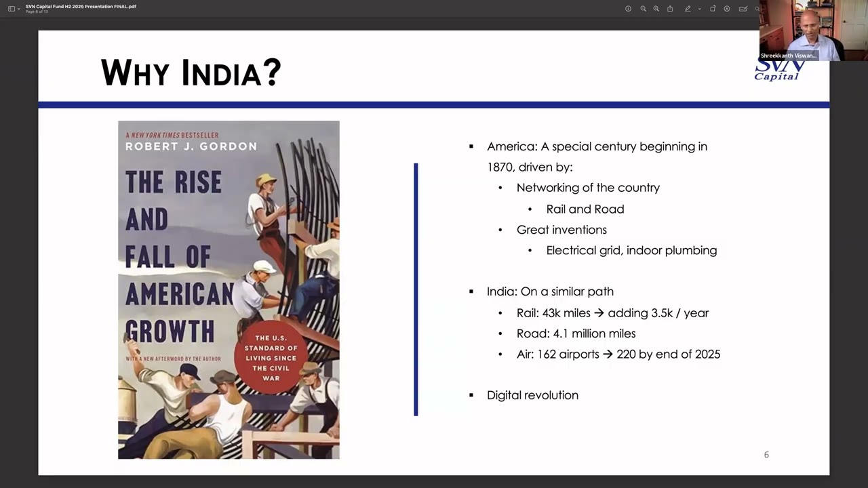Click the 'Networking of the country' bullet
This screenshot has height=488, width=868.
[588, 188]
